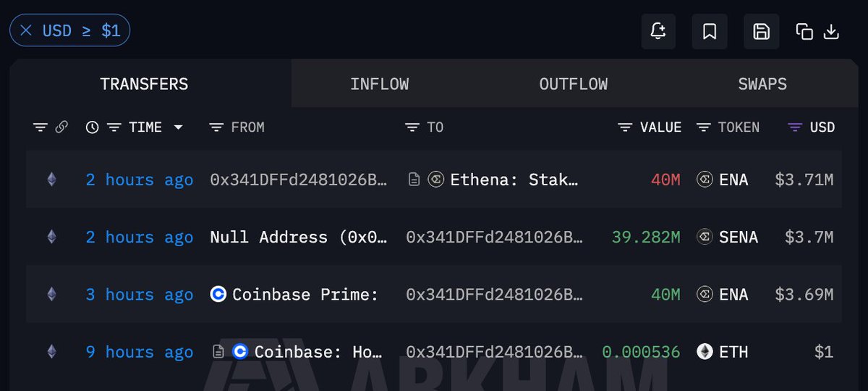Remove the USD ≥ $1 filter
The width and height of the screenshot is (868, 391).
tap(26, 30)
